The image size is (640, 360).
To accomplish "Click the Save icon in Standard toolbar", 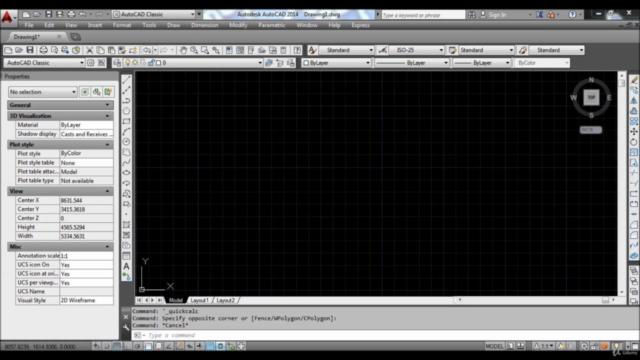I will pos(30,50).
